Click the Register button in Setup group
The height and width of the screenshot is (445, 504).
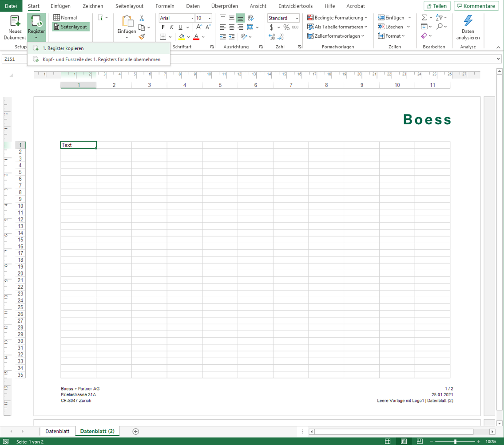click(x=36, y=28)
